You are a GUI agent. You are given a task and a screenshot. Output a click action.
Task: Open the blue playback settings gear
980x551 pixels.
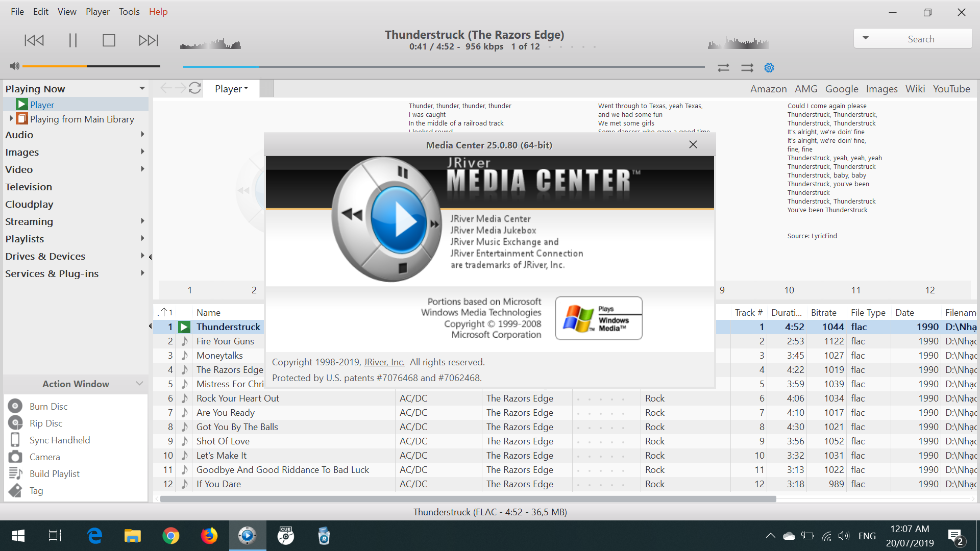769,67
